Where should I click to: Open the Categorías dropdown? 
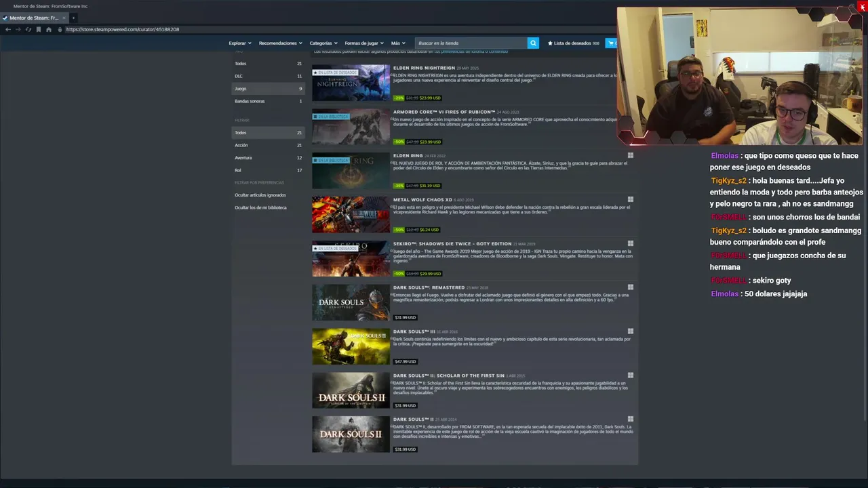click(x=323, y=43)
